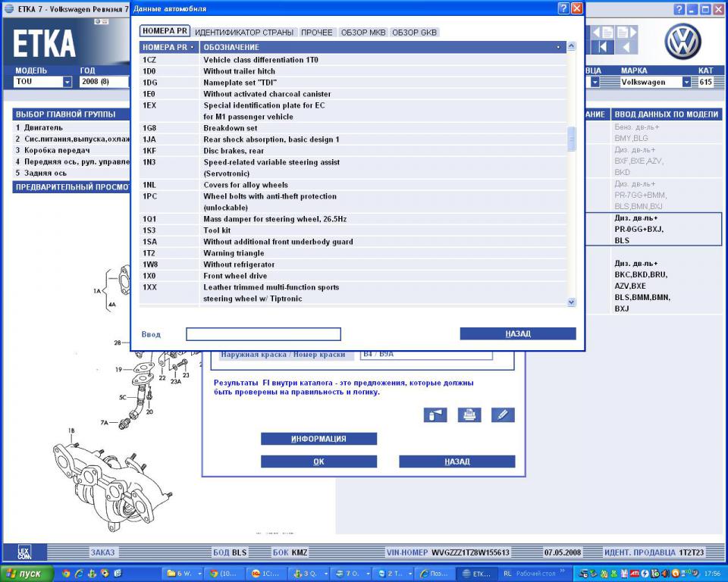Open the Марка dropdown showing Volkswagen

(x=686, y=82)
